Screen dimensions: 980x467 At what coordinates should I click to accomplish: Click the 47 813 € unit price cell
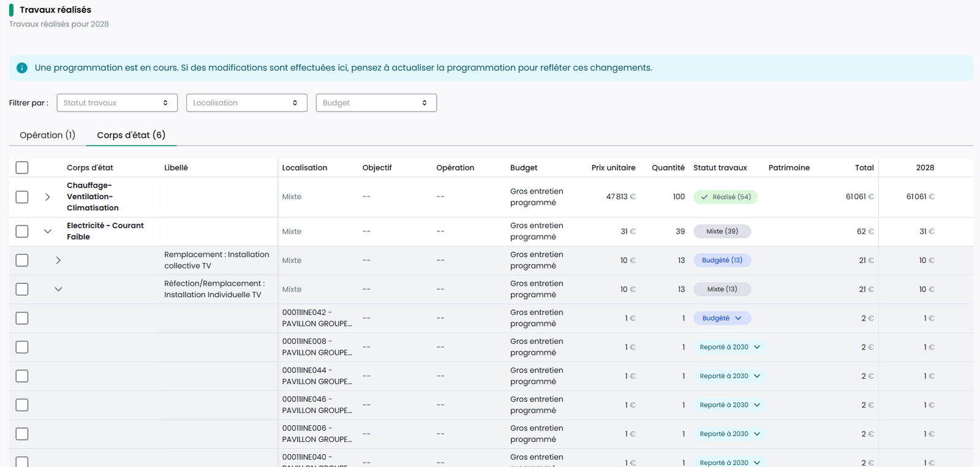tap(621, 197)
